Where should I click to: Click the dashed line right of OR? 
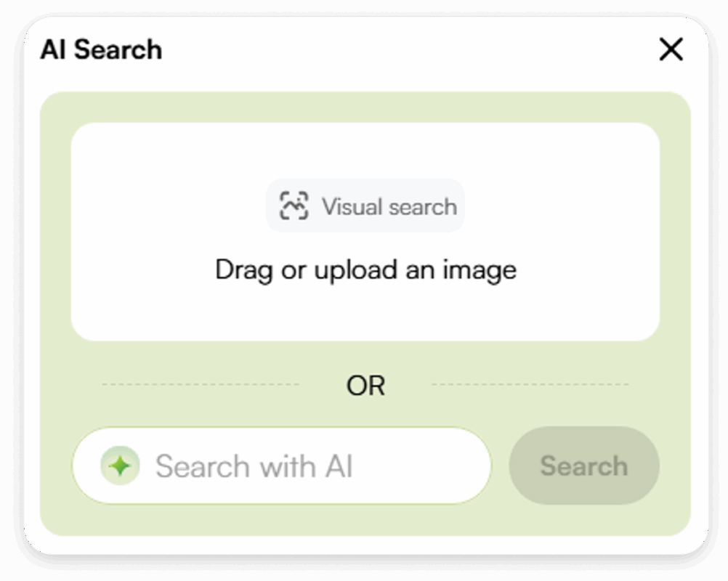pyautogui.click(x=530, y=384)
